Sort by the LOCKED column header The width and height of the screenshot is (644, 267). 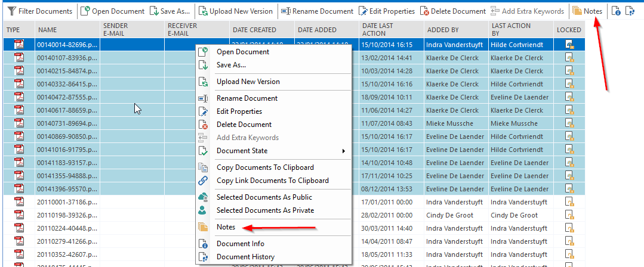[569, 30]
